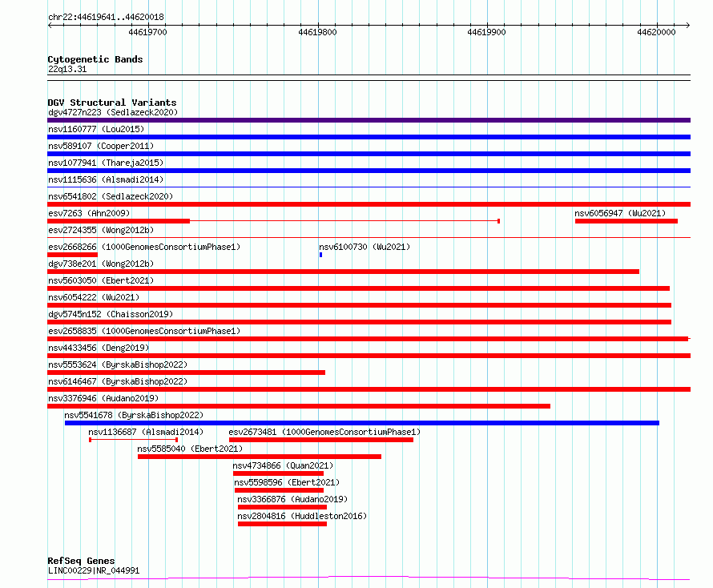Click the nsv5603050 (Ebert2021) label

(101, 280)
